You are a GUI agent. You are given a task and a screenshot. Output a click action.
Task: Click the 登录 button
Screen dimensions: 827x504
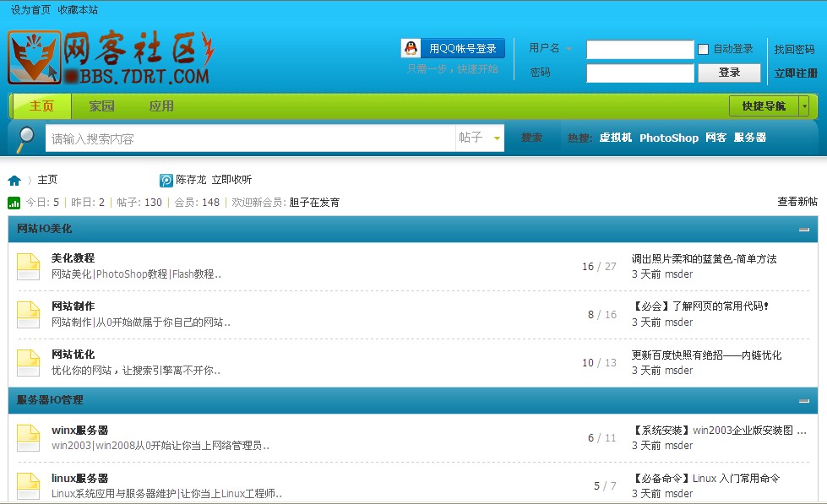729,73
